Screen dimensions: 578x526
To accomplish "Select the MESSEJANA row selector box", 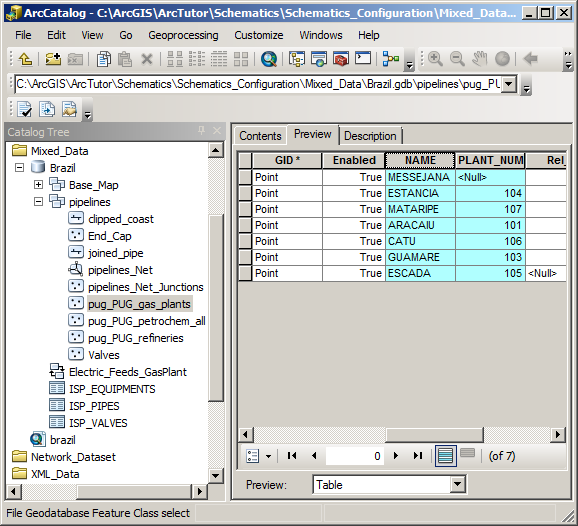I will 245,177.
